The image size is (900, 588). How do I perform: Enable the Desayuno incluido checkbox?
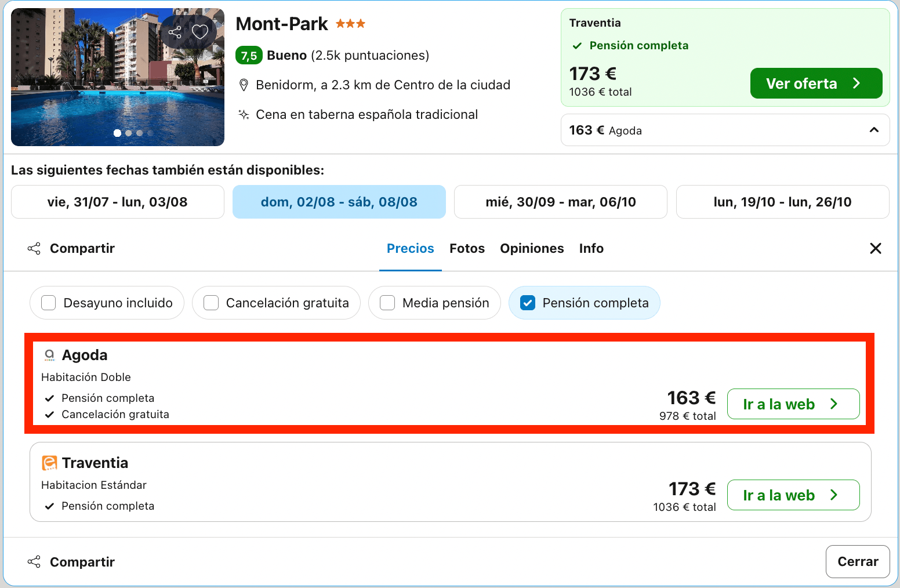[49, 303]
